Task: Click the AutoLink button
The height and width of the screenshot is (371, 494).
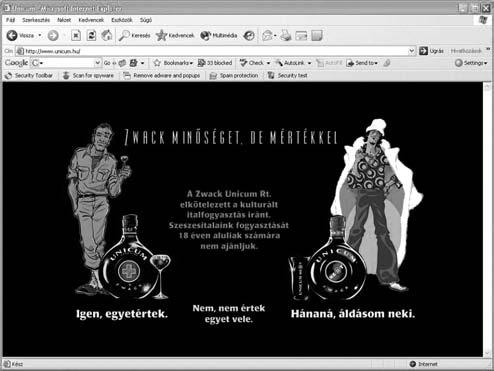Action: (x=290, y=63)
